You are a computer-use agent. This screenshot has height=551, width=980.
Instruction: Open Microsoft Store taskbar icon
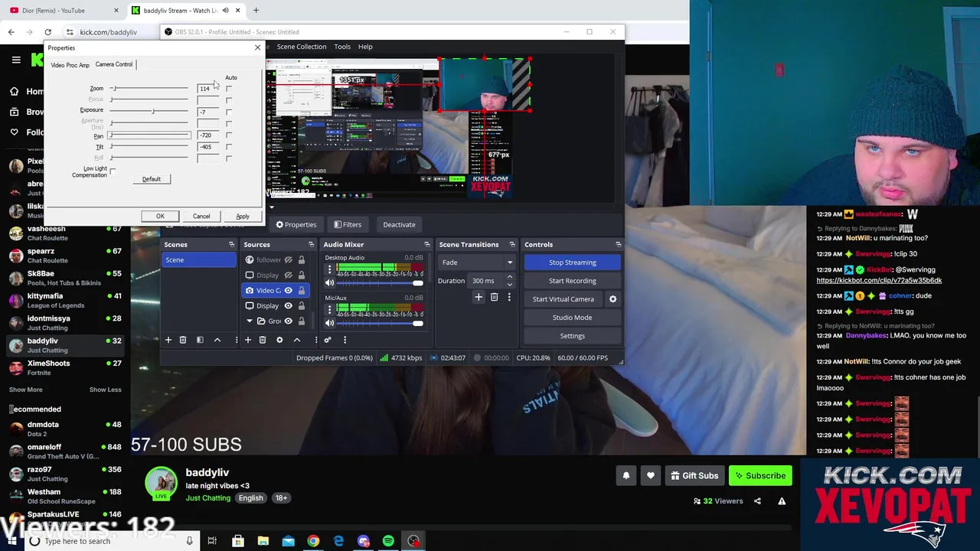pyautogui.click(x=238, y=541)
